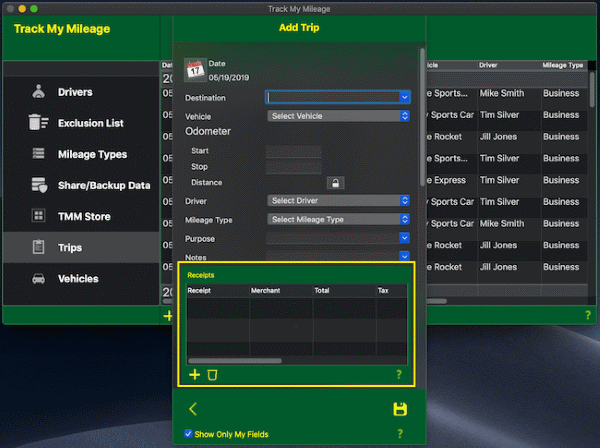Open Drivers in the sidebar
Viewport: 600px width, 448px height.
tap(75, 92)
